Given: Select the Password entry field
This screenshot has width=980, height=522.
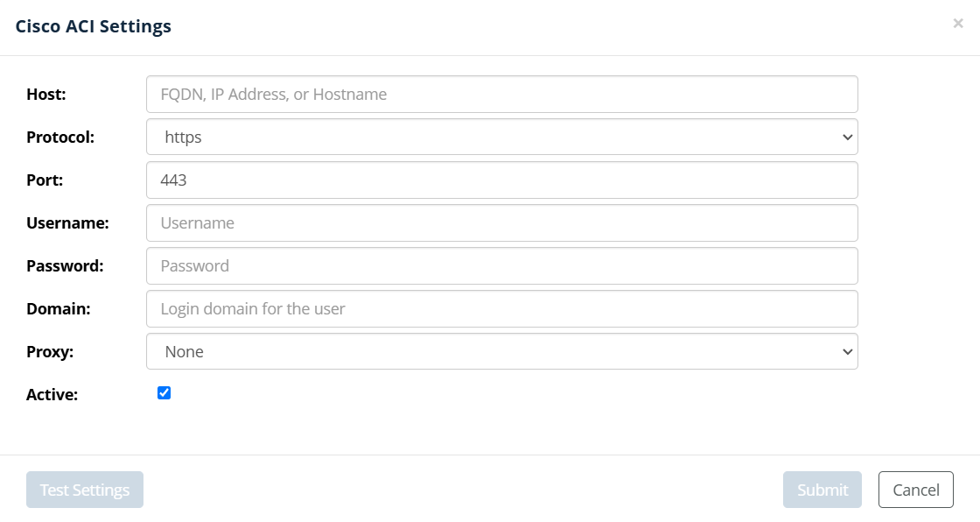Looking at the screenshot, I should (x=501, y=265).
